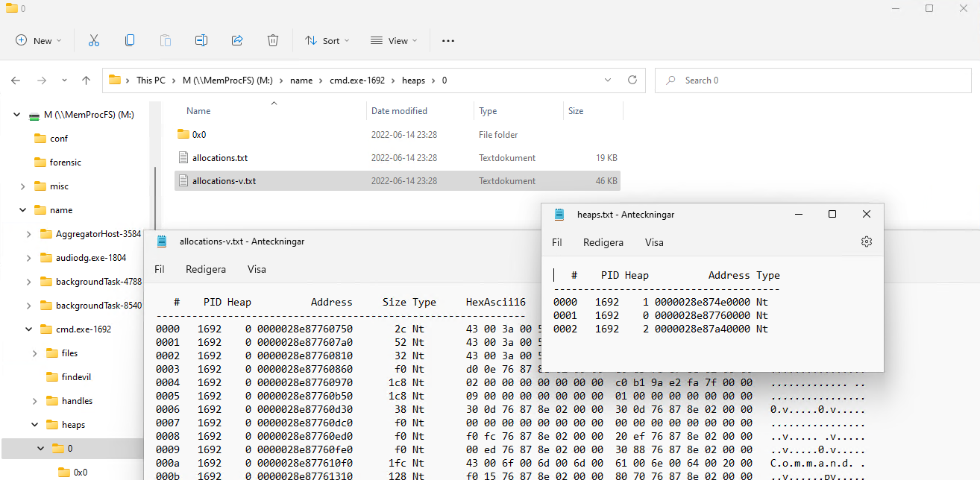The height and width of the screenshot is (480, 980).
Task: Expand the misc folder in tree
Action: pyautogui.click(x=22, y=186)
